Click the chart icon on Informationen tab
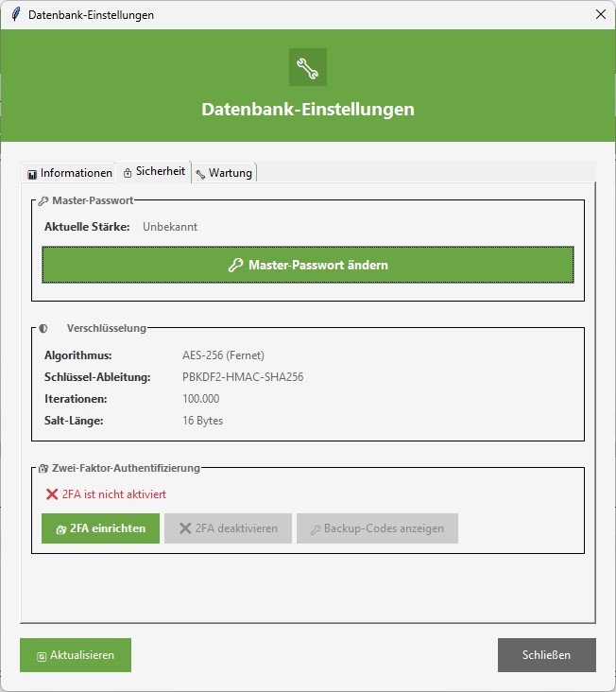This screenshot has height=692, width=616. [32, 174]
